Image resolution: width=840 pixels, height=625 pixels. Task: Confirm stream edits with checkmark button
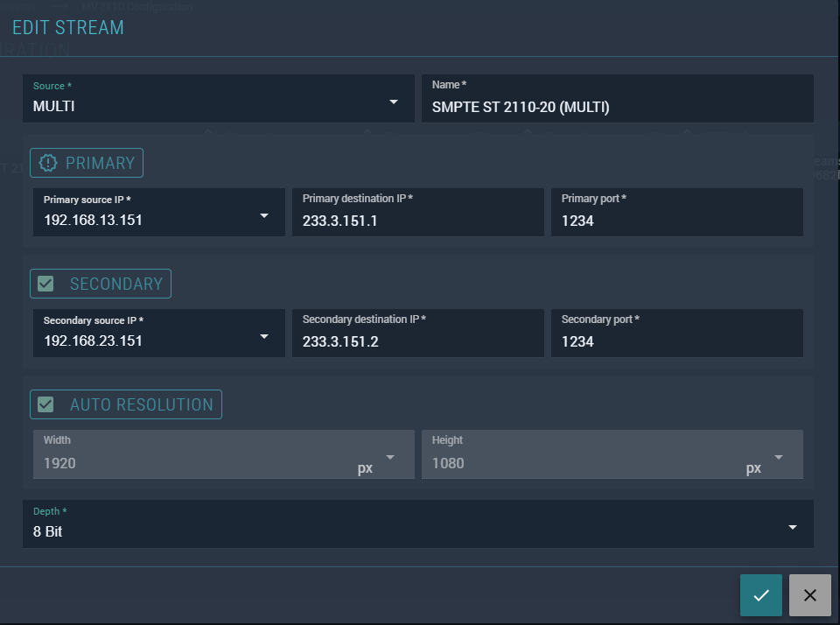pos(760,595)
